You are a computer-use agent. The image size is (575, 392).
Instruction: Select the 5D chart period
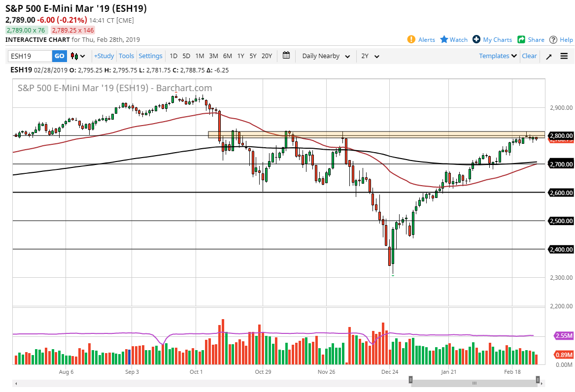[x=186, y=56]
